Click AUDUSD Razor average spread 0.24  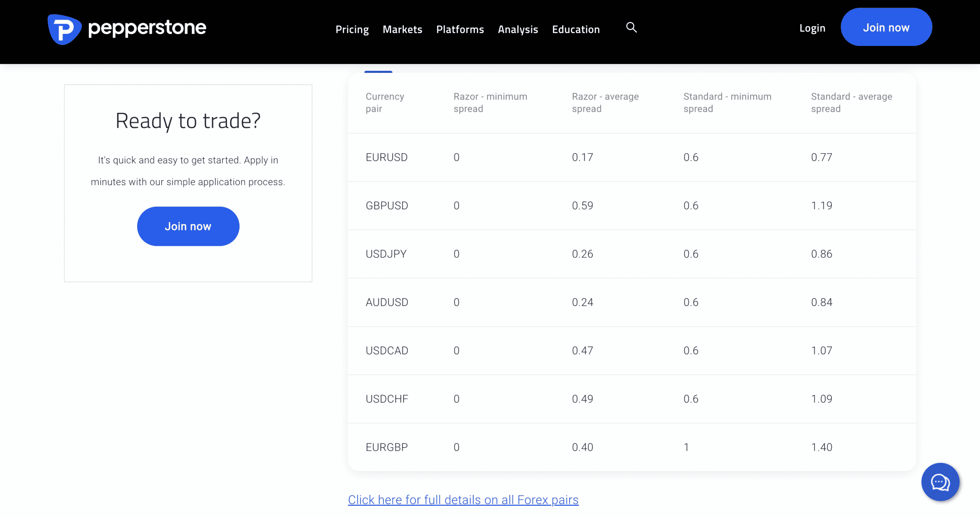point(582,302)
